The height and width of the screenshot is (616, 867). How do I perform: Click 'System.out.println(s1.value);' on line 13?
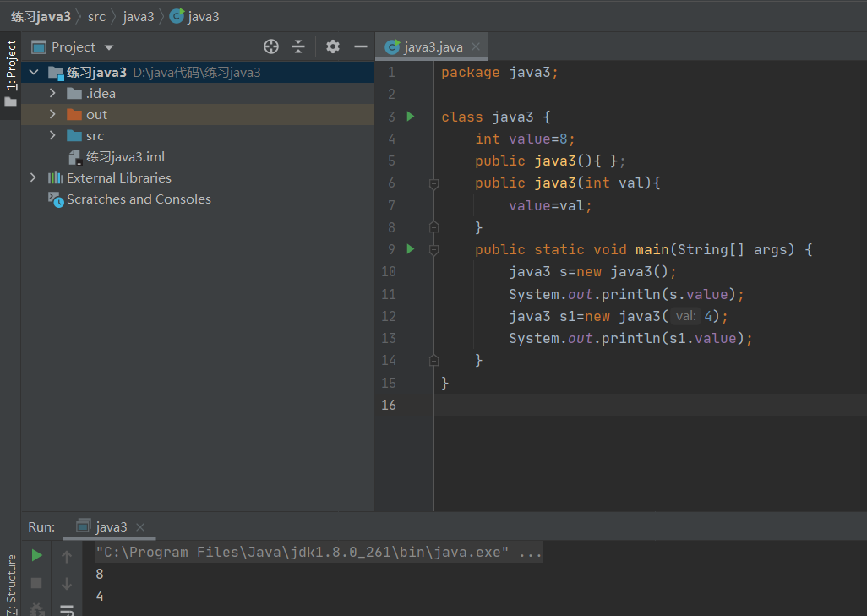(630, 338)
